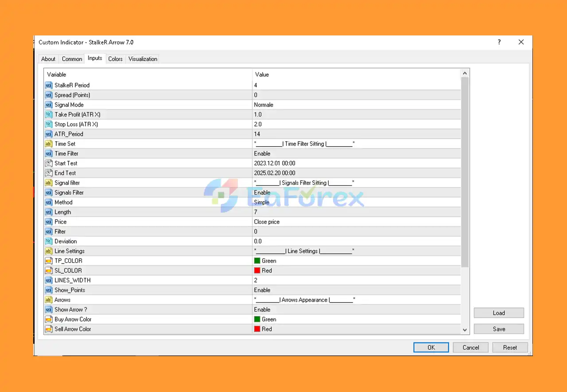Click the color-type icon beside TP_COLOR
This screenshot has width=567, height=392.
point(49,260)
